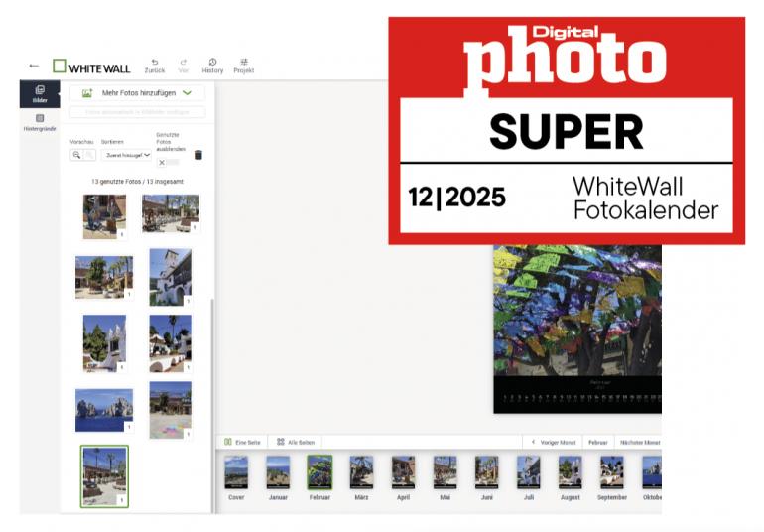Redo with the Vor icon
Viewport: 764px width, 532px height.
(184, 66)
